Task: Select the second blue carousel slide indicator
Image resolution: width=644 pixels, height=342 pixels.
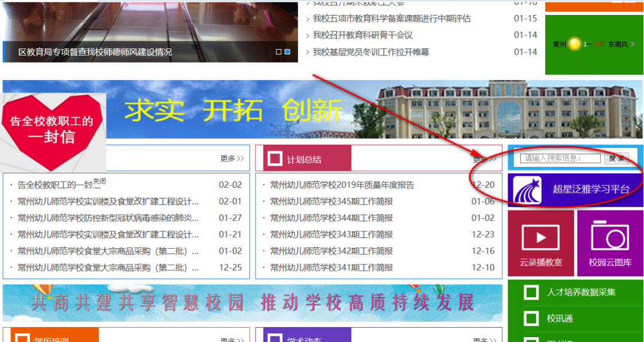Action: pos(287,52)
